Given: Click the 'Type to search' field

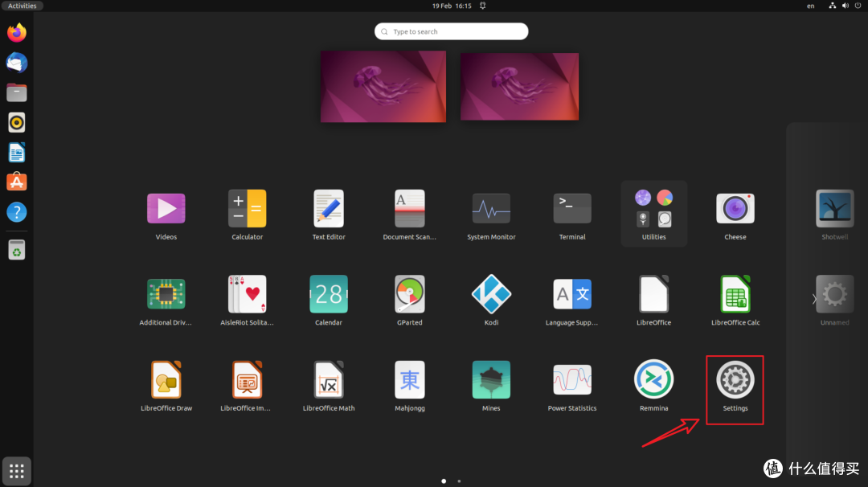Looking at the screenshot, I should [x=450, y=31].
